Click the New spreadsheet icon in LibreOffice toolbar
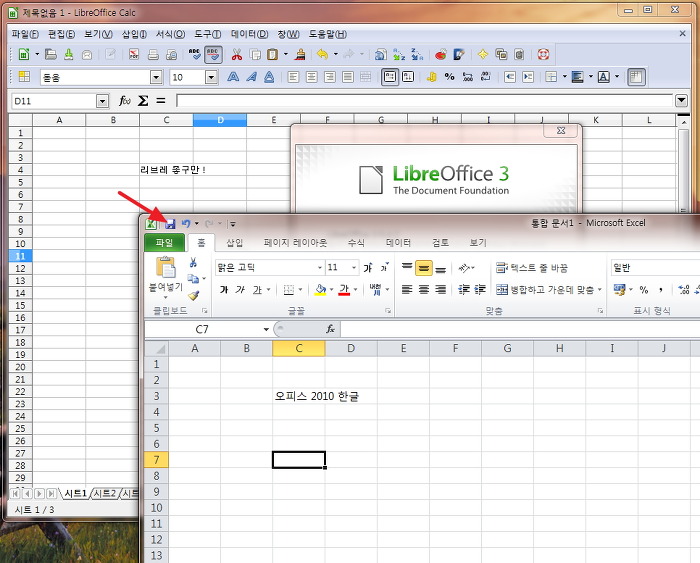 [x=24, y=54]
